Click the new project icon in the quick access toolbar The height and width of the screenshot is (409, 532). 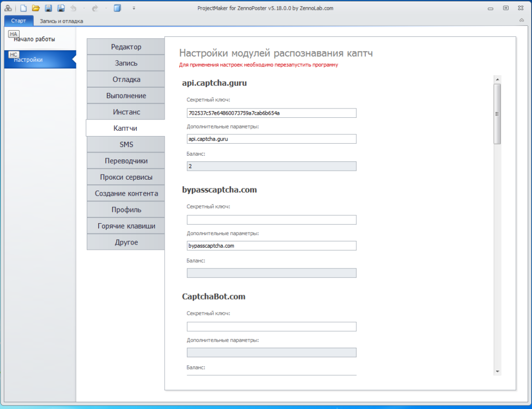(23, 8)
